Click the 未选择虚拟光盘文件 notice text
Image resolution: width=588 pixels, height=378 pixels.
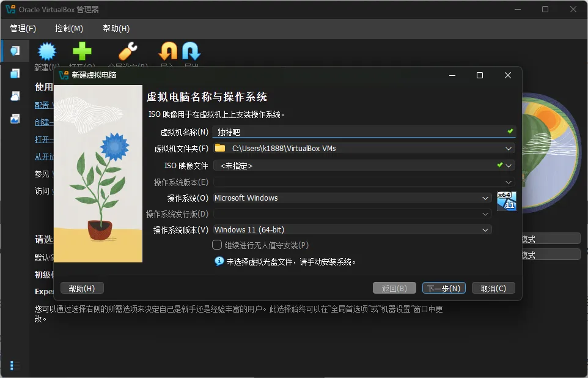point(290,262)
